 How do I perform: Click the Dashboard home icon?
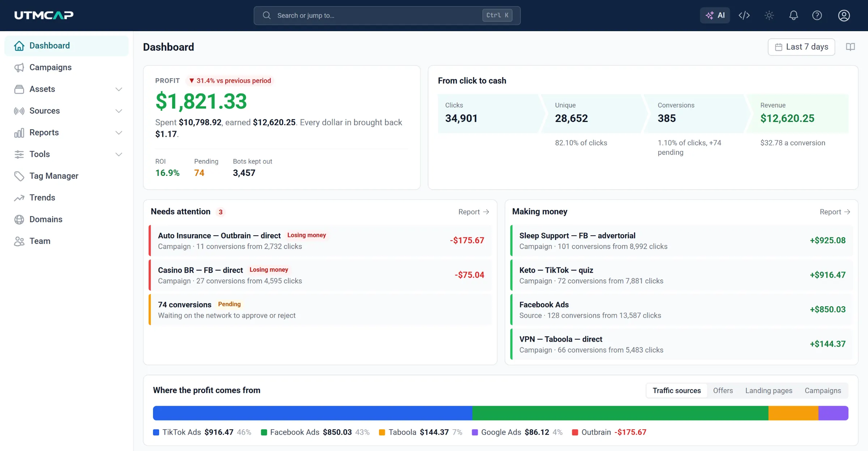tap(19, 46)
